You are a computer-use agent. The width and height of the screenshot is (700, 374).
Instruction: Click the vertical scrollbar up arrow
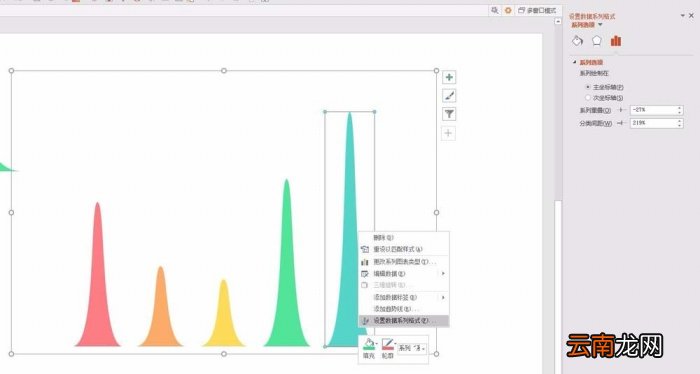click(558, 21)
